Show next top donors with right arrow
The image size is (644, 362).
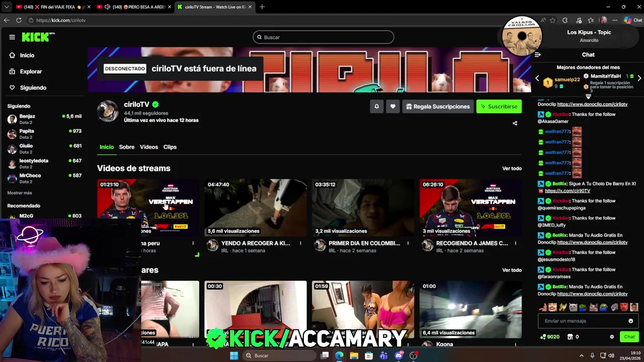(639, 78)
